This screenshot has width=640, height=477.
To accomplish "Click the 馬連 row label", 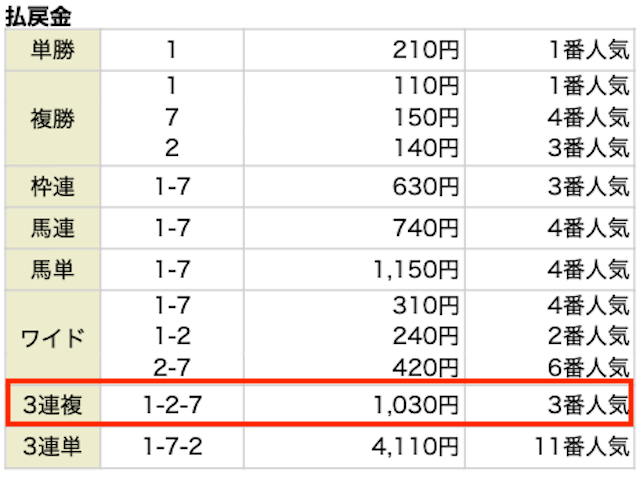I will click(53, 228).
